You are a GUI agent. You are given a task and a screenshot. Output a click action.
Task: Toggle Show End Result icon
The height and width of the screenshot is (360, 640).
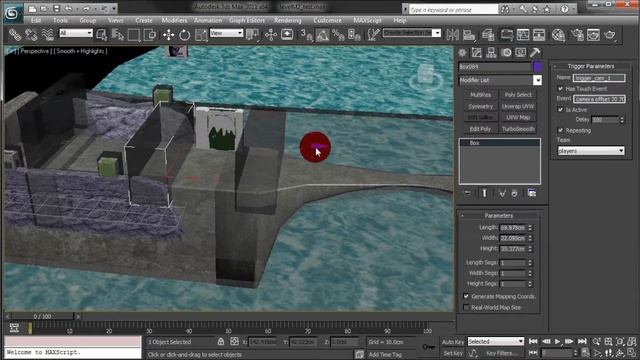[x=484, y=193]
